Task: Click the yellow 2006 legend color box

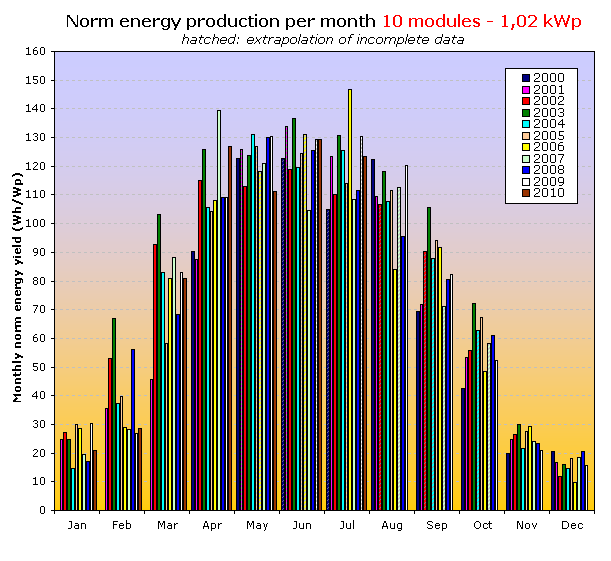Action: [x=526, y=147]
